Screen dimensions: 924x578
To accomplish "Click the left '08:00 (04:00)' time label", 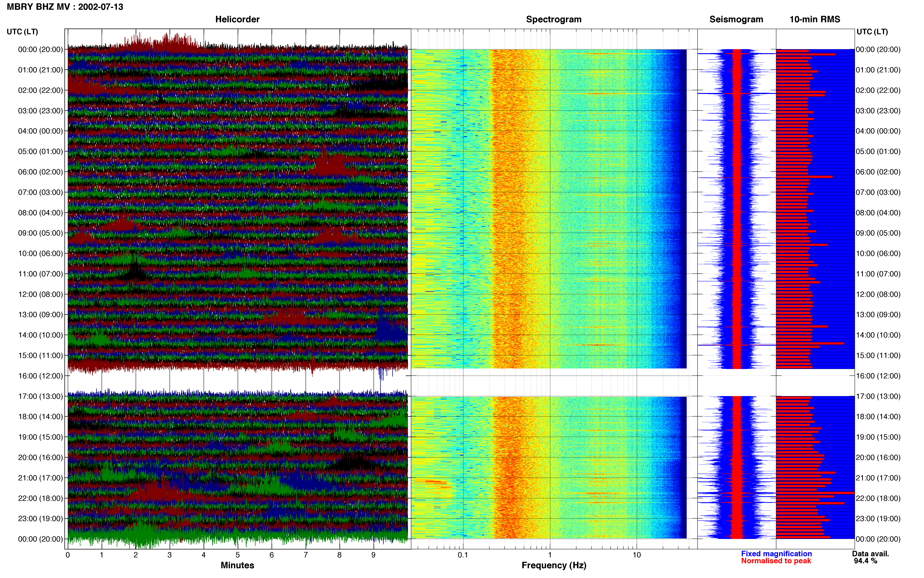I will 41,212.
